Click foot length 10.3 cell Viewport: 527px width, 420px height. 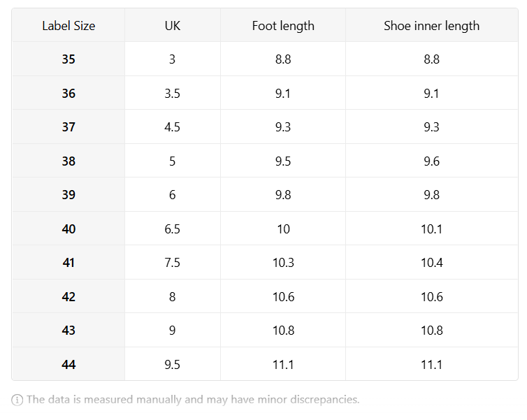tap(283, 263)
